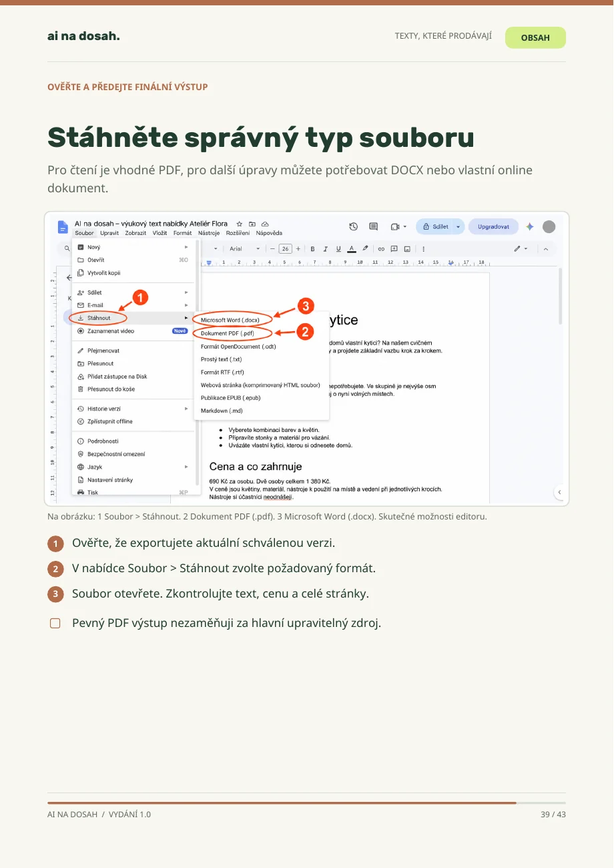Open the Rozšíření menu

point(238,233)
